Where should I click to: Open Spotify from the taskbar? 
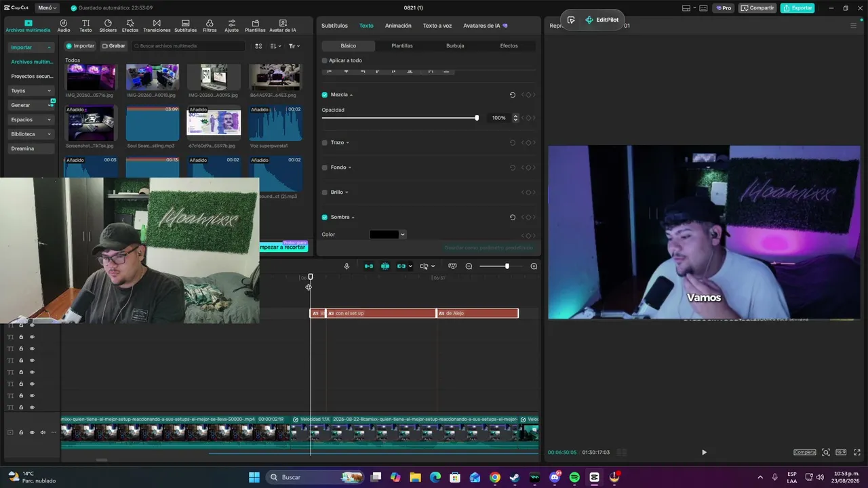574,477
